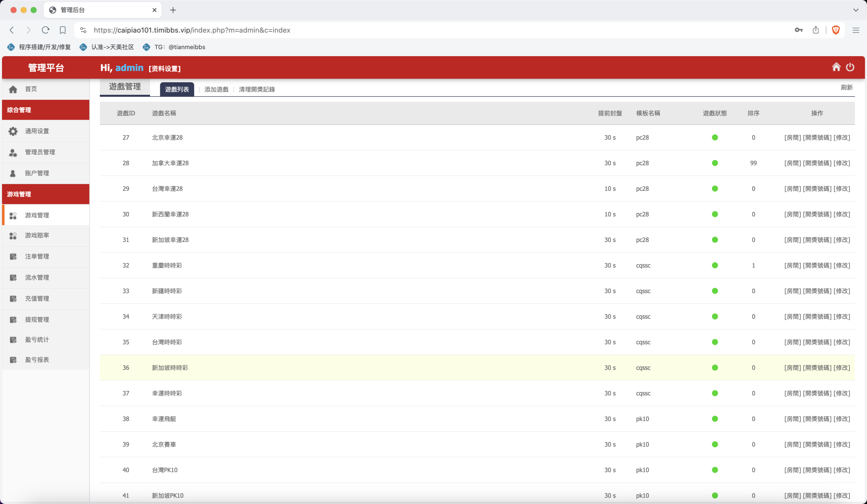Open the 程序搭建/开发/修复 bookmark

pyautogui.click(x=39, y=47)
